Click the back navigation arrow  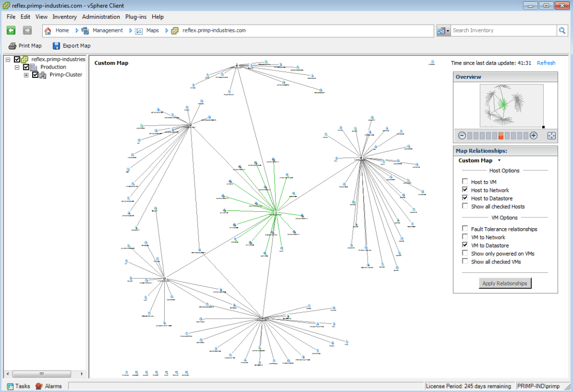pyautogui.click(x=10, y=30)
